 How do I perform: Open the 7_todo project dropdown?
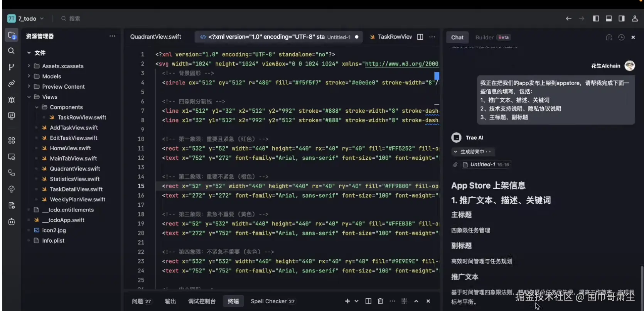(x=26, y=19)
